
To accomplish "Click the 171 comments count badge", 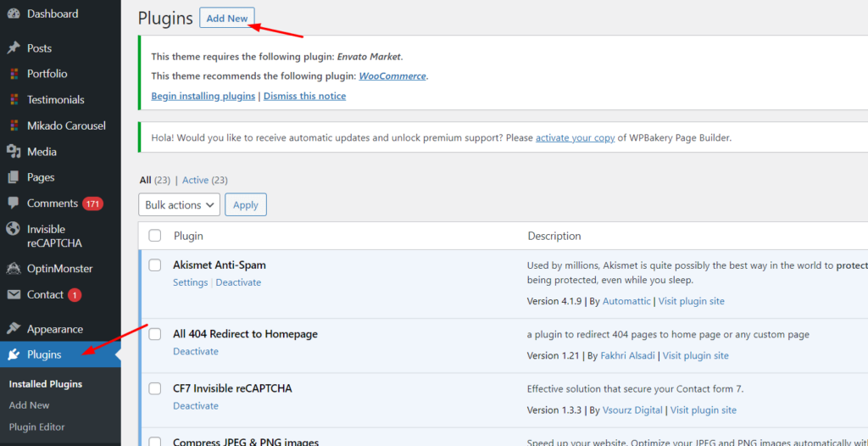I will point(92,203).
